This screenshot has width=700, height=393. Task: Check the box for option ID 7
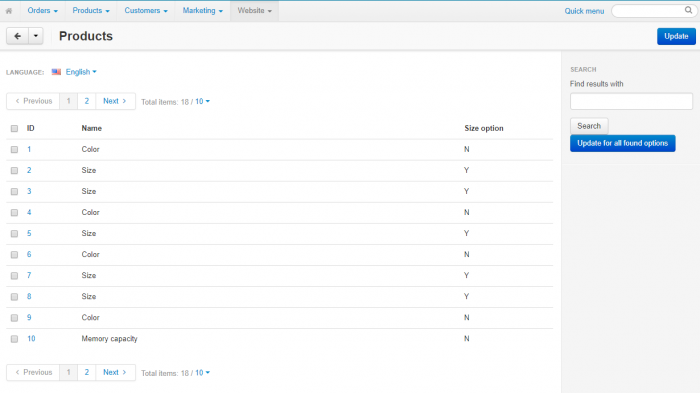[x=14, y=276]
